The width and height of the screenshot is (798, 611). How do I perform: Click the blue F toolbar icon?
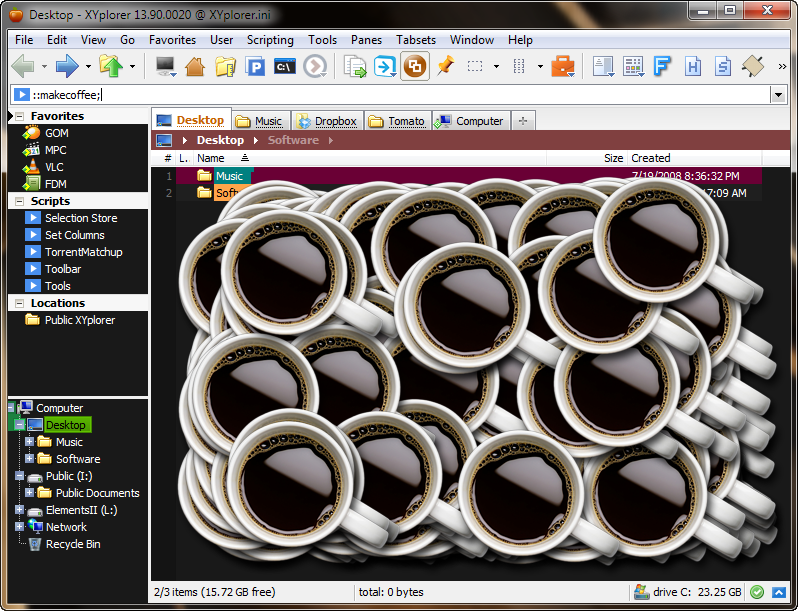pos(662,67)
